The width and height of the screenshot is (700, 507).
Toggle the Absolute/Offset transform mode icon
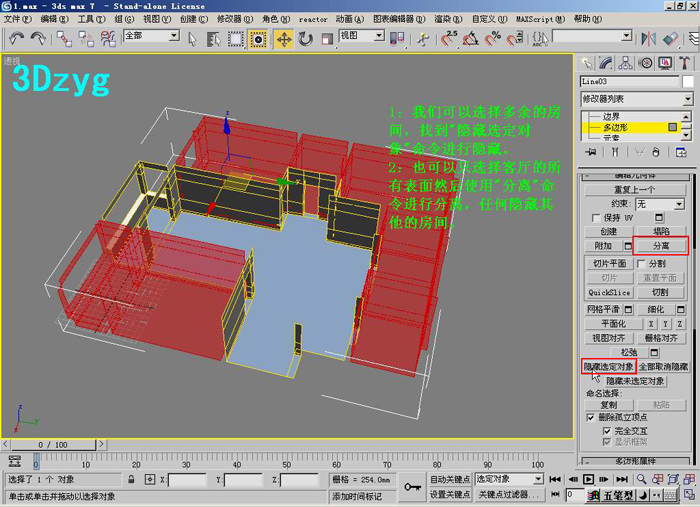pyautogui.click(x=150, y=480)
